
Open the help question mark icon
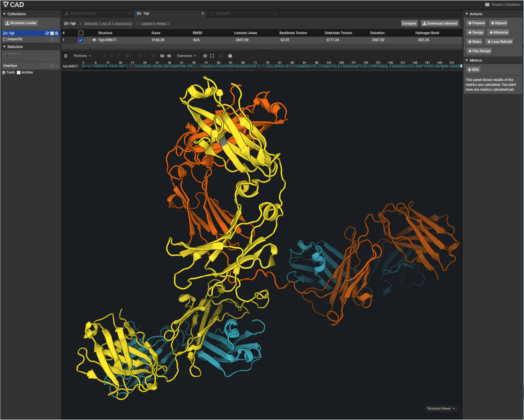click(x=230, y=56)
